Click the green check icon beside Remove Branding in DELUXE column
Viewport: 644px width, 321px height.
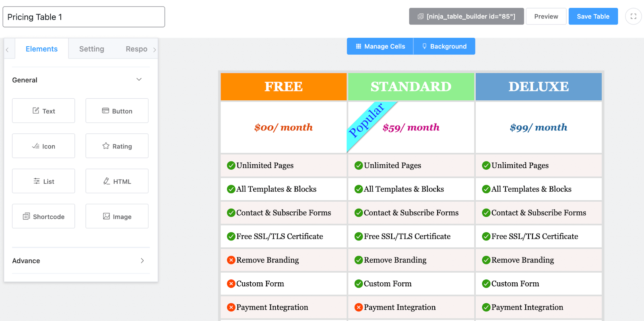486,260
